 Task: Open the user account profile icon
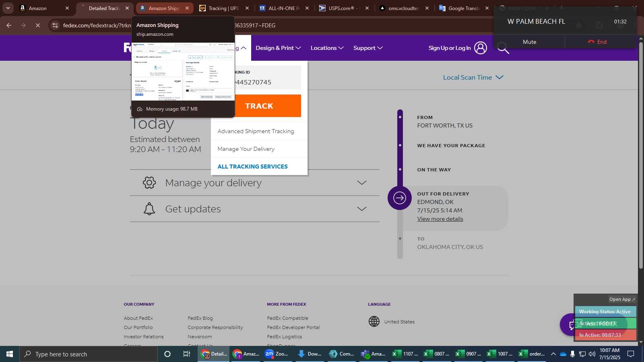point(480,48)
